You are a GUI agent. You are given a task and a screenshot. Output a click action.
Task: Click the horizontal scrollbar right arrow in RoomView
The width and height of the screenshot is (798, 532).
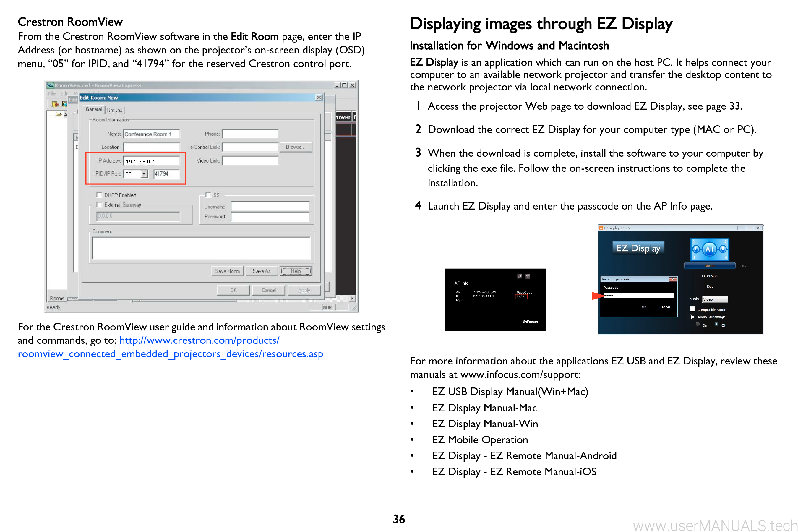coord(352,299)
